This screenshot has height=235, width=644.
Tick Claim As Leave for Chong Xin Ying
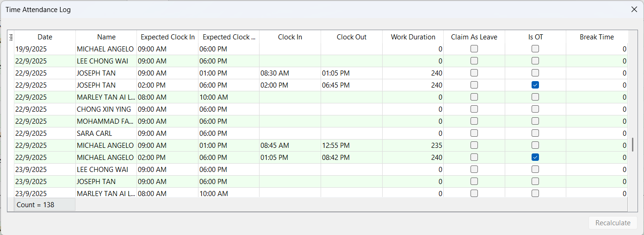coord(474,109)
